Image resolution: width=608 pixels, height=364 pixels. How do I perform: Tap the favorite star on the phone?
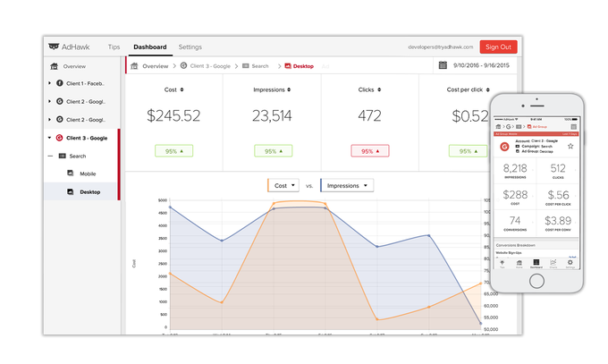[570, 147]
